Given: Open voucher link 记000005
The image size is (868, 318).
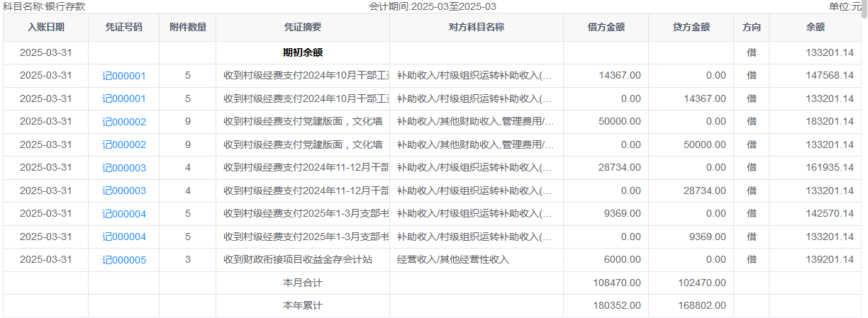Looking at the screenshot, I should click(123, 260).
